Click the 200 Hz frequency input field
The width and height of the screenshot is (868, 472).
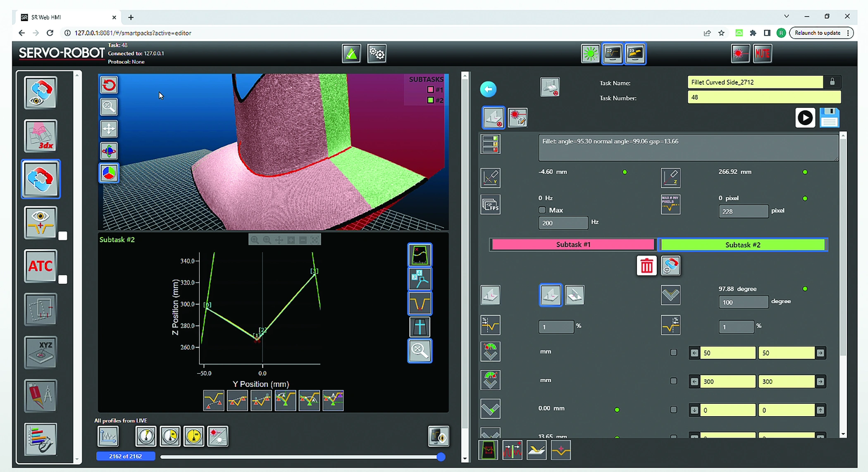[x=563, y=223]
